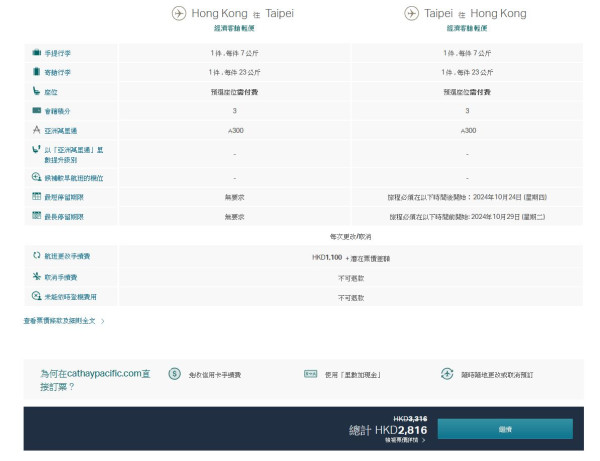The width and height of the screenshot is (600, 461).
Task: Click the carry-on baggage (手提行李) icon
Action: (x=36, y=51)
